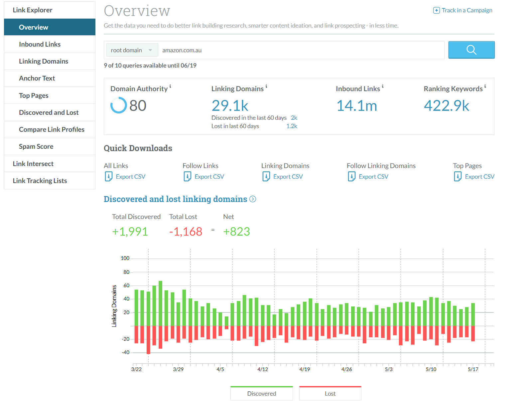Toggle the Lost series in chart legend
532x401 pixels.
(x=330, y=393)
